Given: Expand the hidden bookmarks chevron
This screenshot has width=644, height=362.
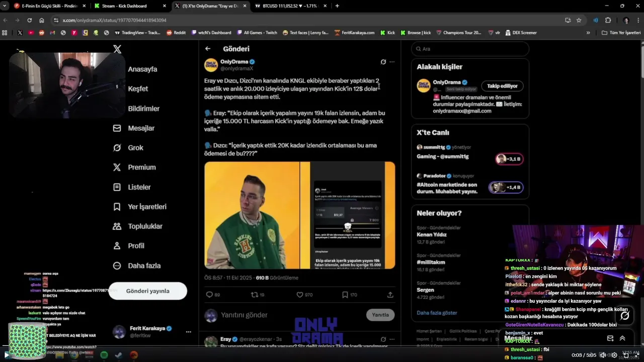Looking at the screenshot, I should [588, 33].
